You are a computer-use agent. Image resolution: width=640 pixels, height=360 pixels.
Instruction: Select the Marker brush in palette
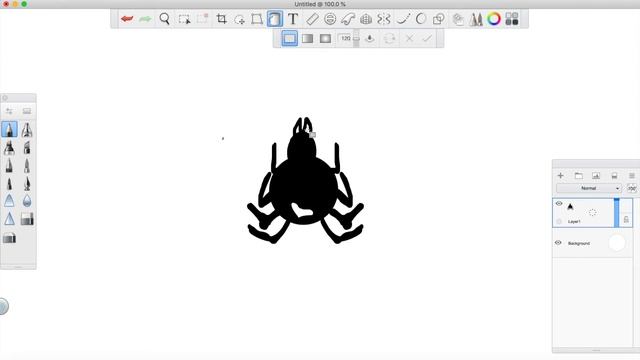(9, 147)
